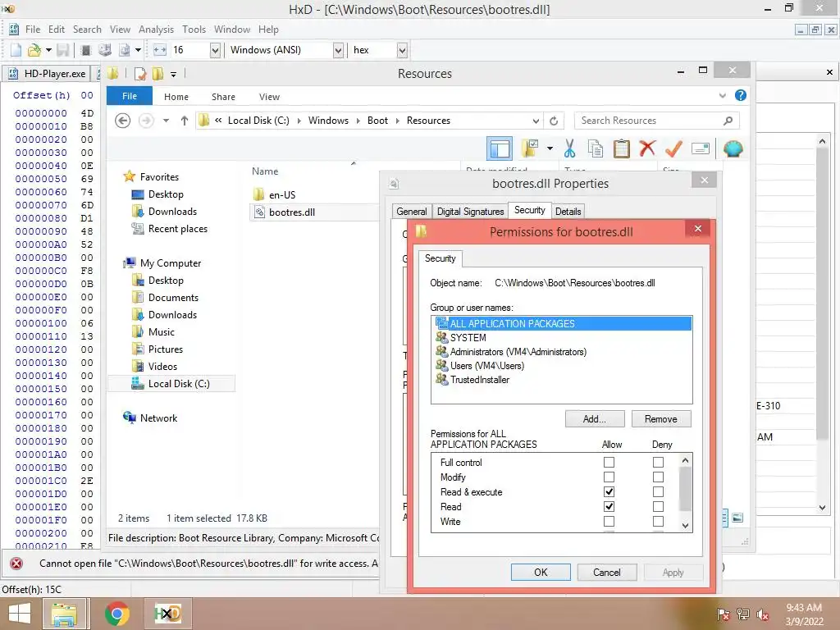
Task: Click the Refresh icon beside address bar
Action: [554, 121]
